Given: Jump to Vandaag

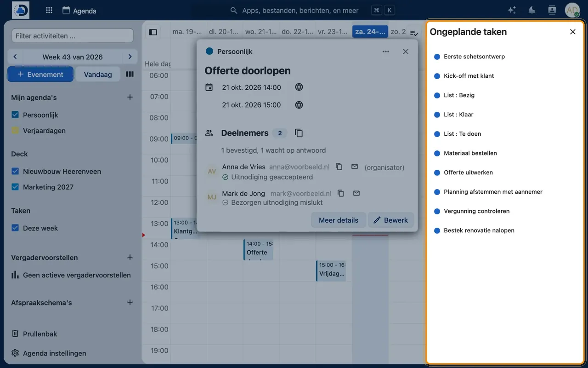Looking at the screenshot, I should (98, 75).
